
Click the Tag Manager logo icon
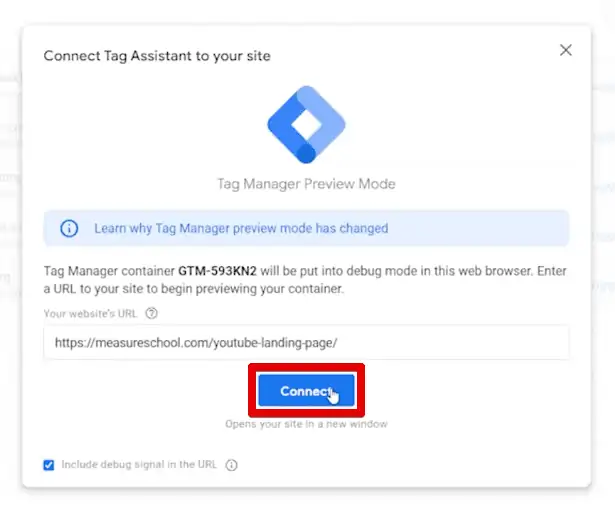tap(306, 124)
